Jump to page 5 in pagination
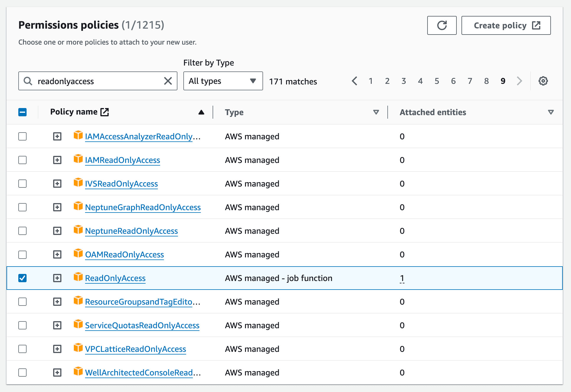 click(x=437, y=81)
